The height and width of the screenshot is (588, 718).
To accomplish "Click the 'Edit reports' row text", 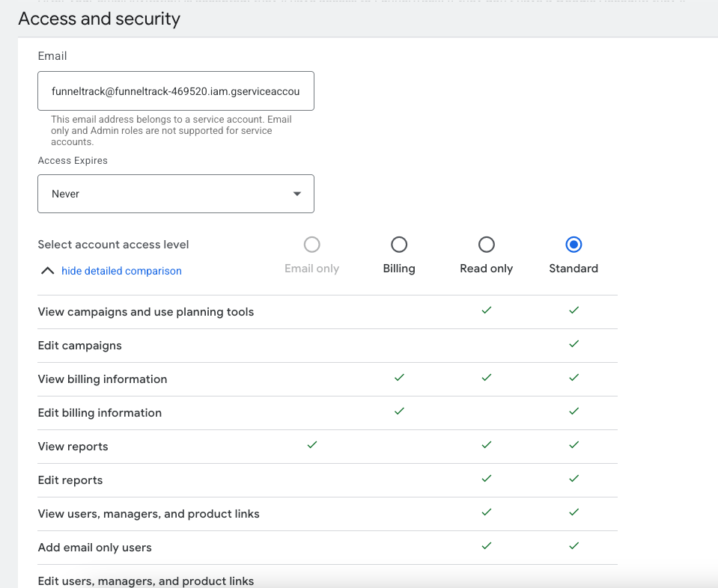I will (70, 480).
